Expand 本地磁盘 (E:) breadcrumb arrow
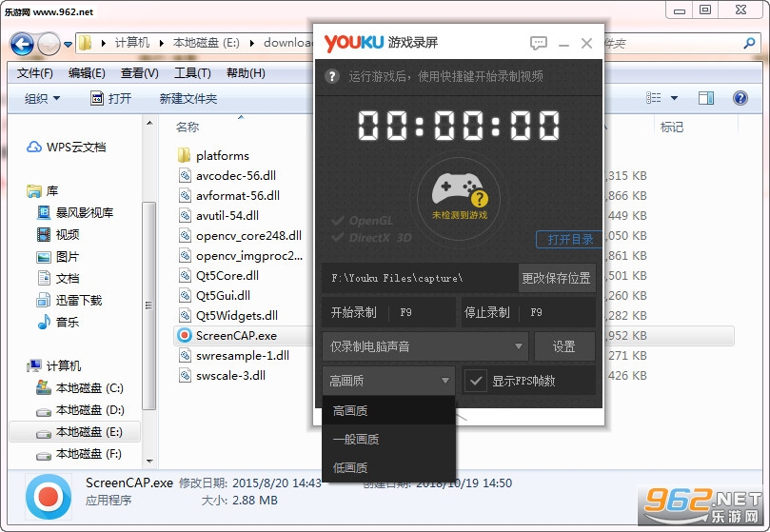The width and height of the screenshot is (770, 532). [x=252, y=43]
